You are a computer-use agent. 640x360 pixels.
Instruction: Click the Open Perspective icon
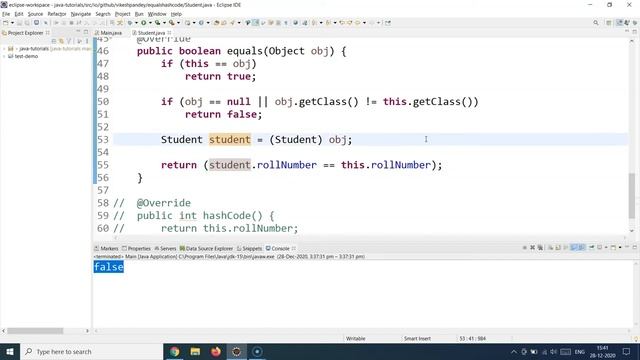(609, 23)
